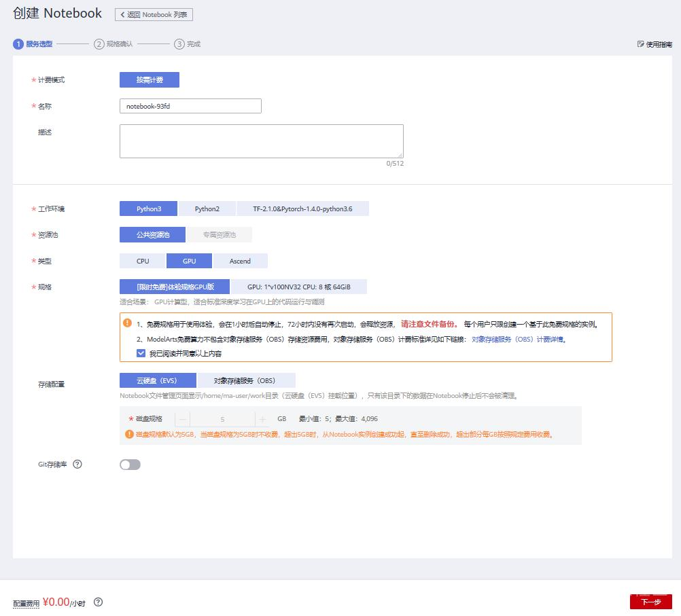Screen dimensions: 681x616
Task: Click the ¥0.00 configuration fee text
Action: coord(56,602)
